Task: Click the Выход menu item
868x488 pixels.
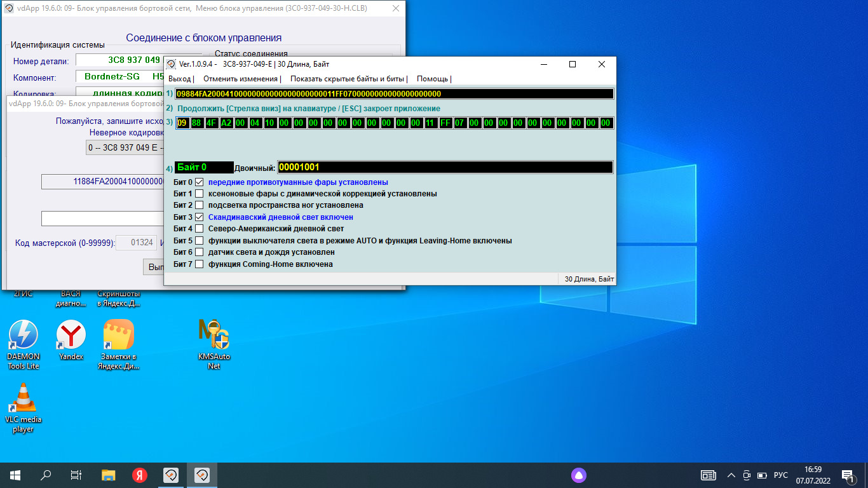Action: click(x=179, y=79)
